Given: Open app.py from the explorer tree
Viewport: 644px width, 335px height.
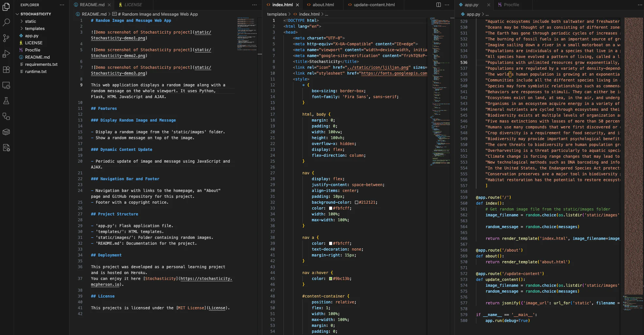Looking at the screenshot, I should pos(32,36).
